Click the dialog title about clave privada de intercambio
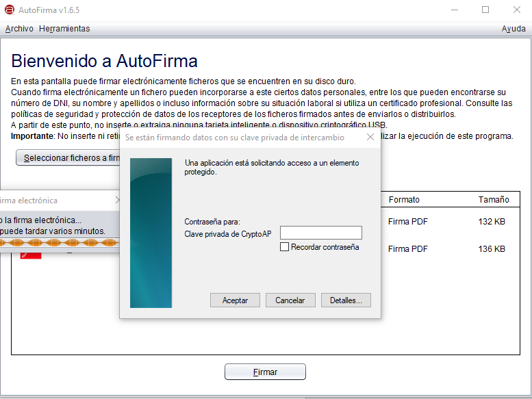 (x=234, y=138)
